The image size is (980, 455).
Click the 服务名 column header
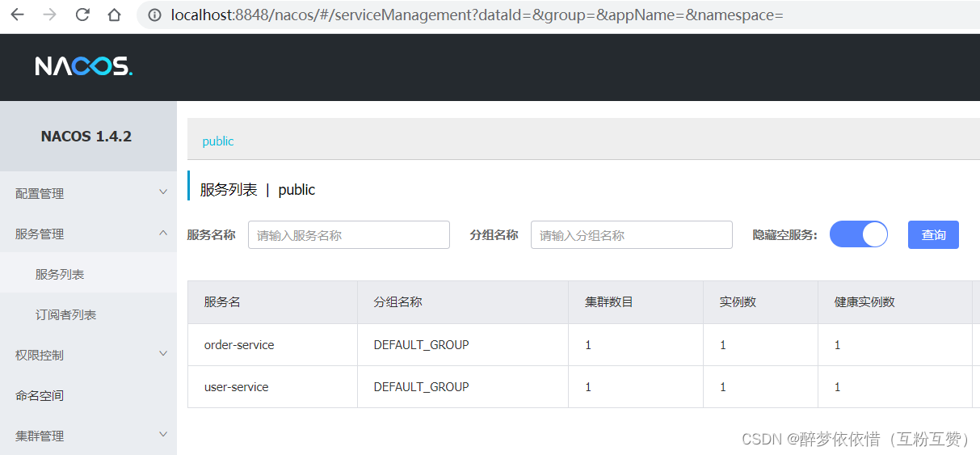click(272, 302)
